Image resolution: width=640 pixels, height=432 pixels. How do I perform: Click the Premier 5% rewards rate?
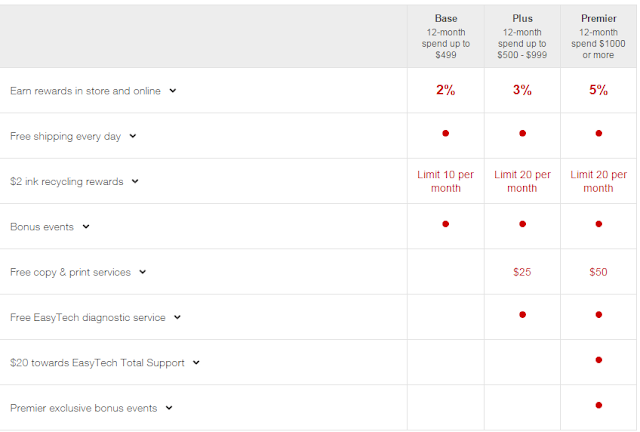click(598, 90)
